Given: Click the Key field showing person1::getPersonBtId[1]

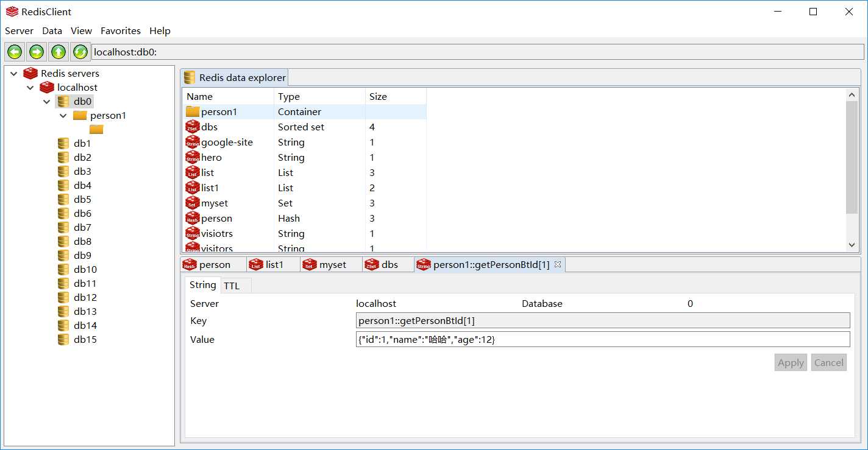Looking at the screenshot, I should (x=603, y=320).
